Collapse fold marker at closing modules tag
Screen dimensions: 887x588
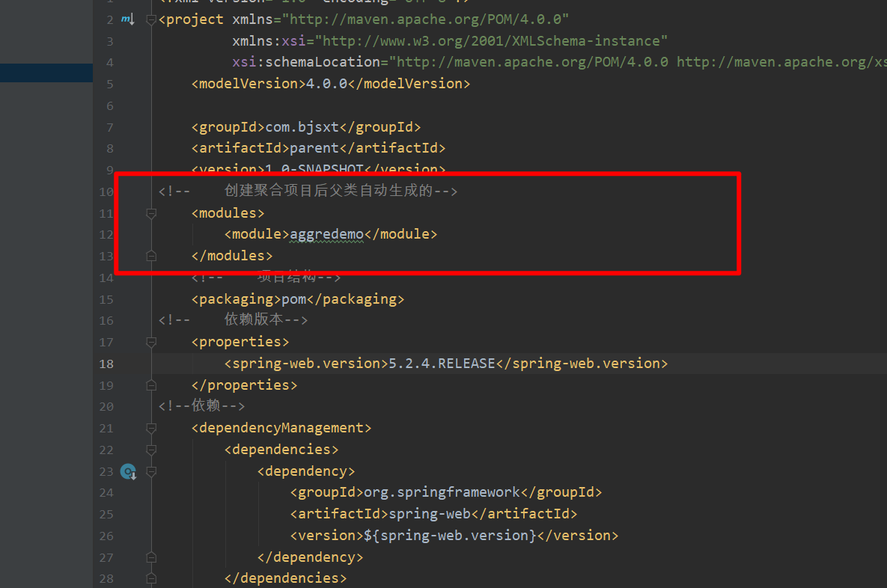click(151, 256)
